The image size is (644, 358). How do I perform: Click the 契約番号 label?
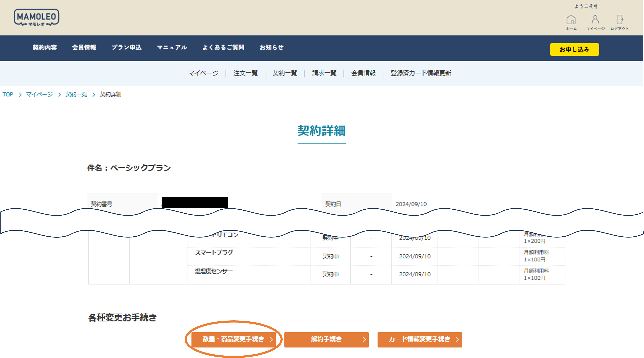point(102,204)
